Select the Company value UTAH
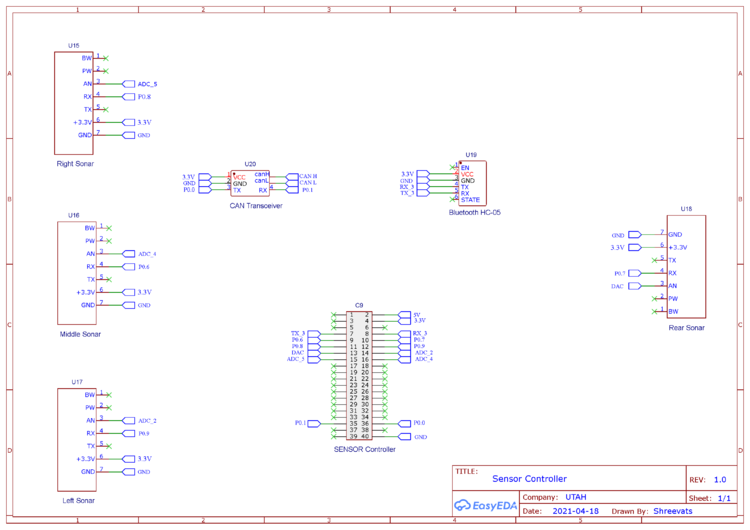Viewport: 750px width, 530px height. (x=575, y=497)
